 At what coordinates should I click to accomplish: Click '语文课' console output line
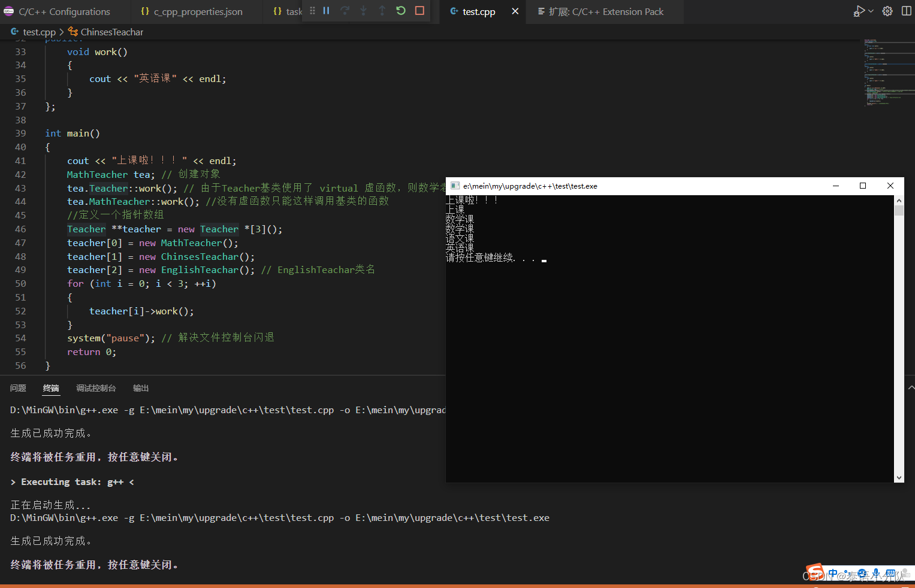tap(460, 238)
